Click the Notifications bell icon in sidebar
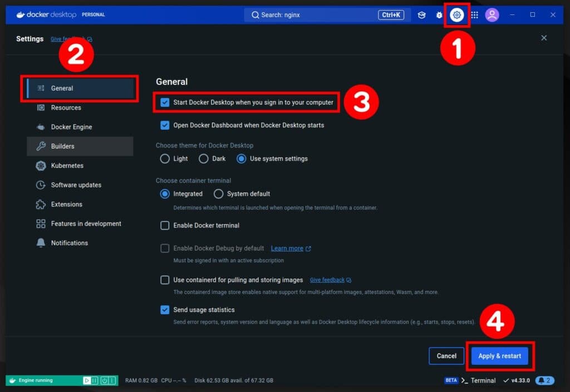 click(41, 243)
